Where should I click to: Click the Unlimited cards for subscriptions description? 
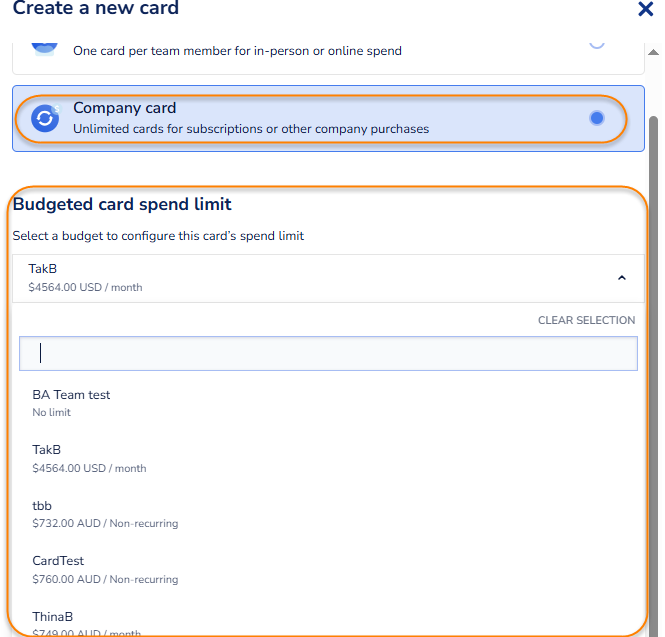click(x=251, y=129)
